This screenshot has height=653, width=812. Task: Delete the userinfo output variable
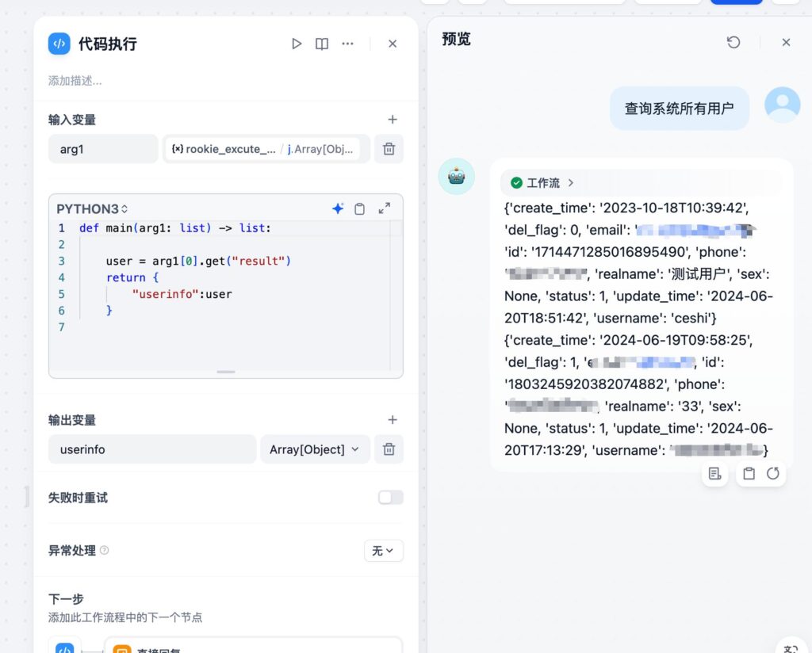point(389,449)
